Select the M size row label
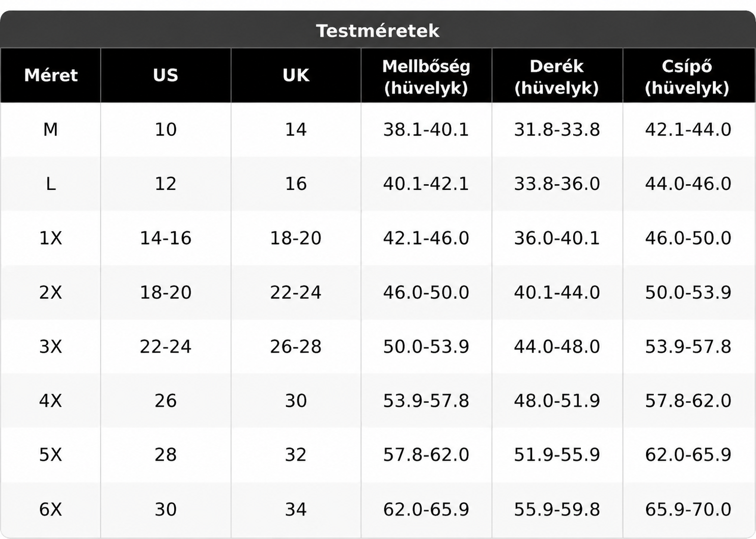Image resolution: width=756 pixels, height=539 pixels. 50,130
